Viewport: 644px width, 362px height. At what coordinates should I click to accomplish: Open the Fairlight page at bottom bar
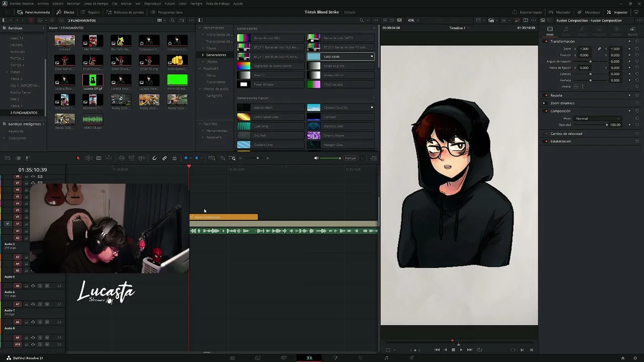386,358
